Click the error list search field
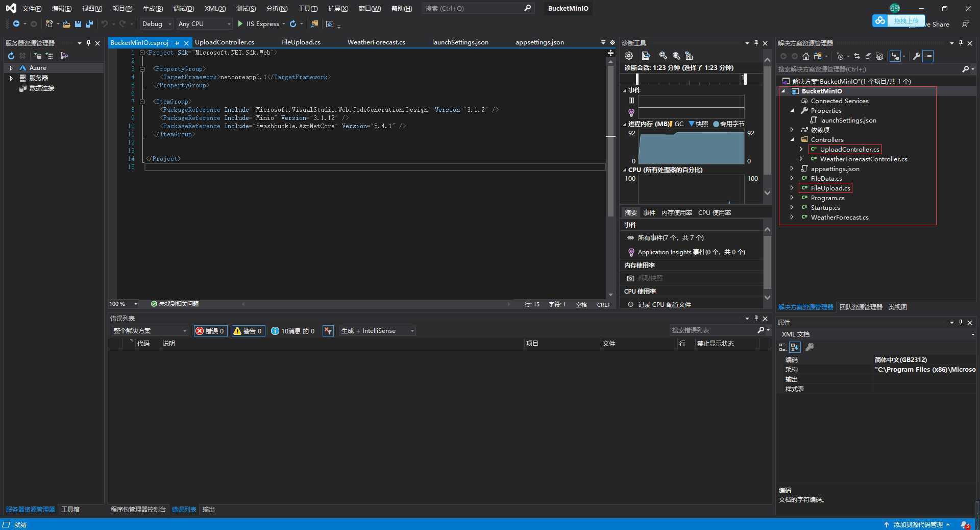Viewport: 980px width, 530px height. (x=713, y=330)
